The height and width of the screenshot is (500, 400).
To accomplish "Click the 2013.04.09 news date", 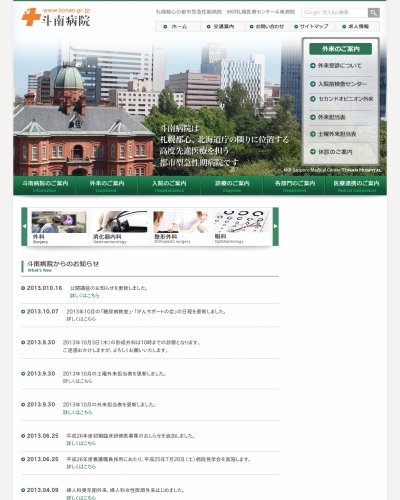I will click(x=42, y=490).
